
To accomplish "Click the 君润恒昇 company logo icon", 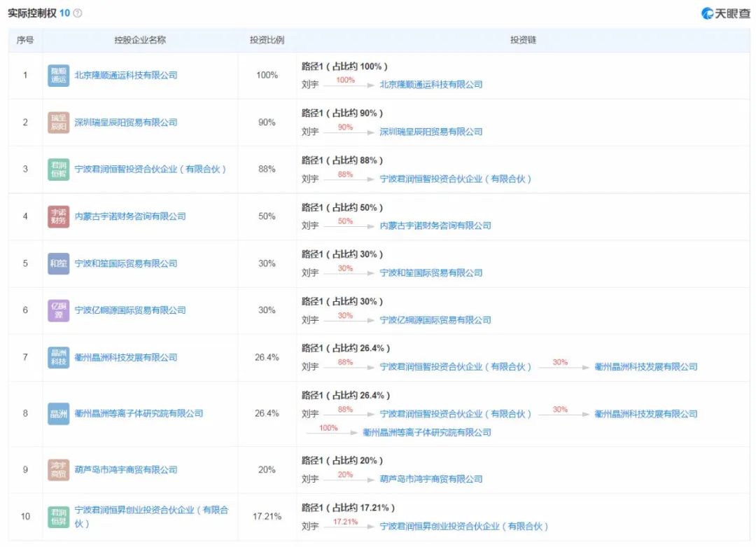I will [x=58, y=516].
